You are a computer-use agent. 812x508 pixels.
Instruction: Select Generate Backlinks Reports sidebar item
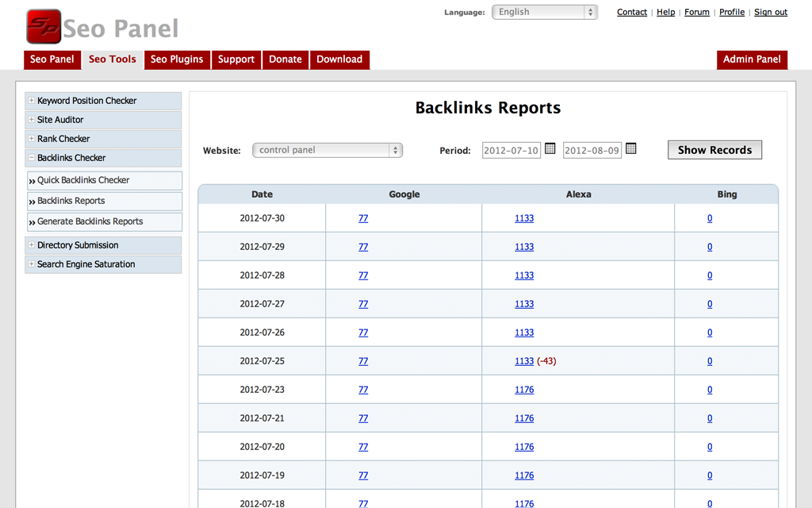[90, 221]
